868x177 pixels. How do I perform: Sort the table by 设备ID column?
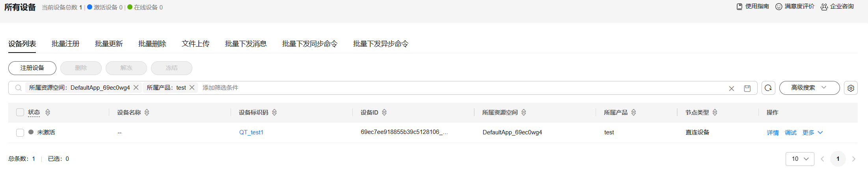[384, 113]
